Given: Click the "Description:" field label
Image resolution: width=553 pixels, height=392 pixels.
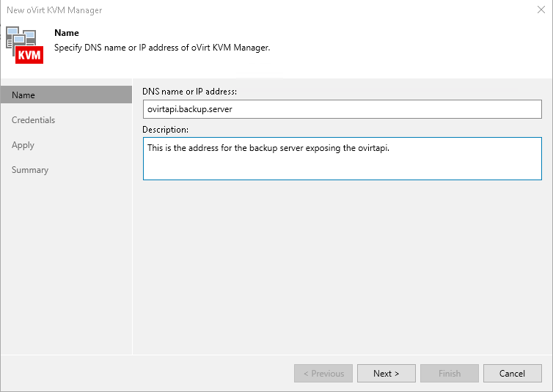Looking at the screenshot, I should [x=166, y=130].
